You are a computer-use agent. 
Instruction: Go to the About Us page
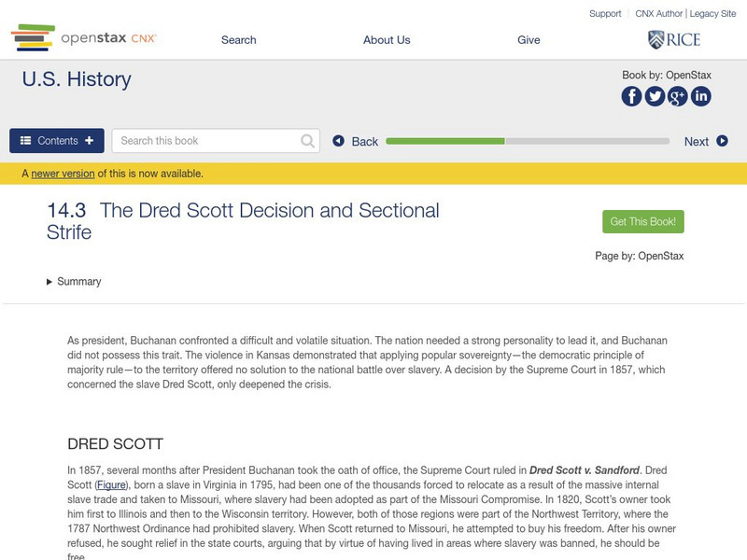point(387,40)
